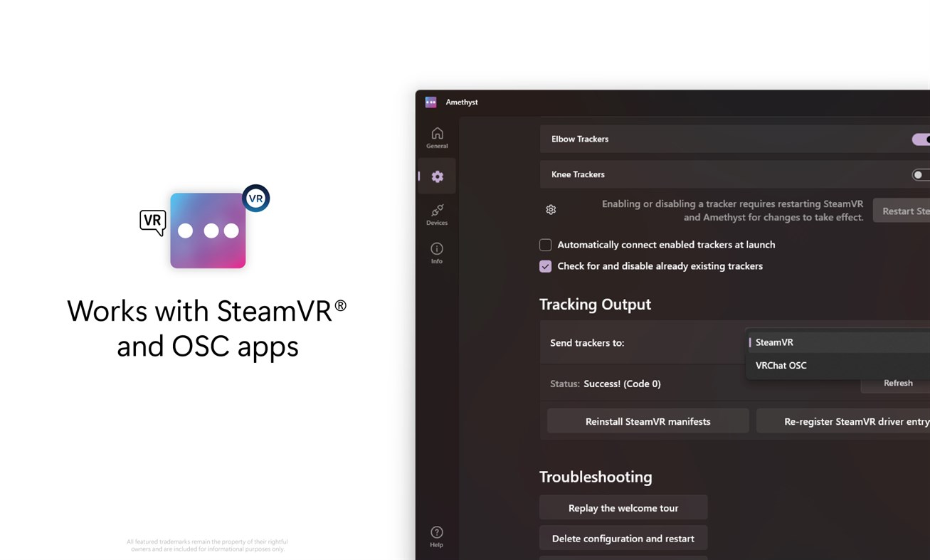Click the Amethyst app icon in the title bar

(430, 102)
